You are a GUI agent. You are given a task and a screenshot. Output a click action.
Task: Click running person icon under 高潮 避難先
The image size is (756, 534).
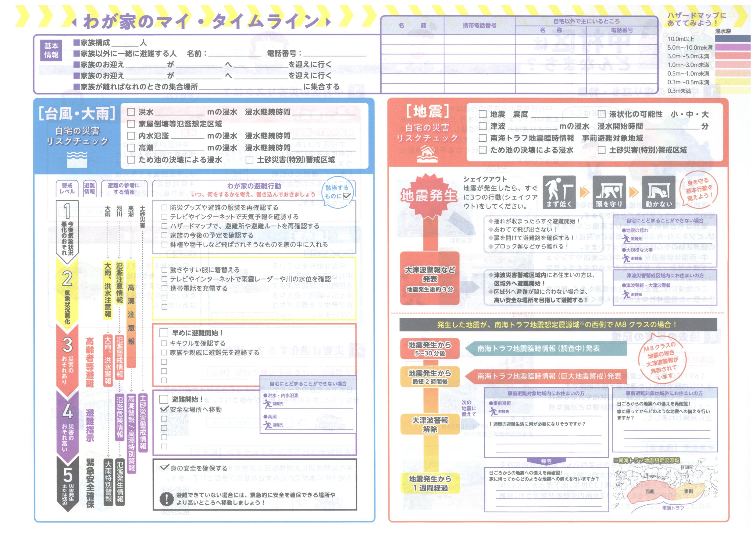click(268, 425)
